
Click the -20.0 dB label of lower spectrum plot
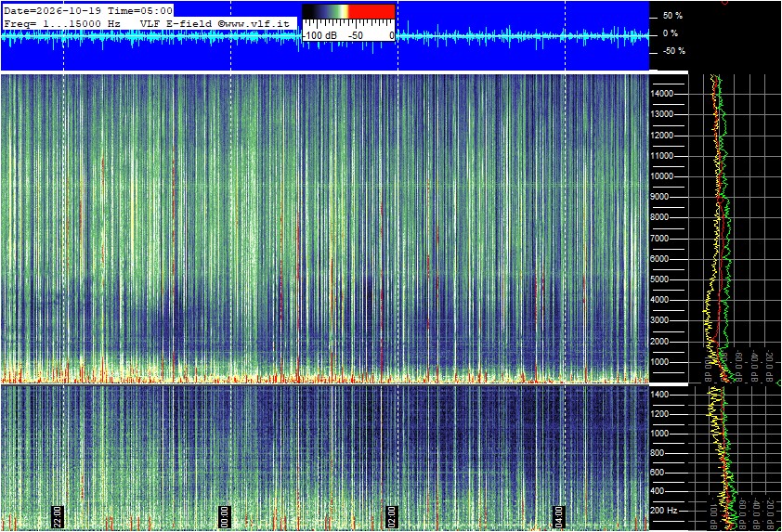pyautogui.click(x=770, y=514)
